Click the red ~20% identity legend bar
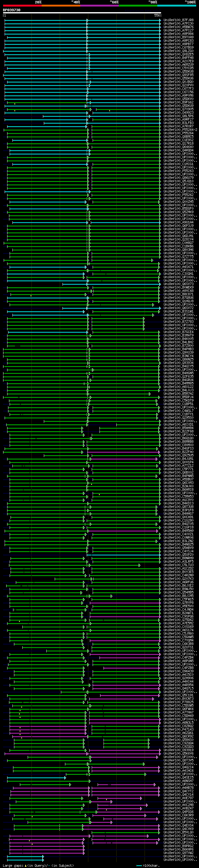This screenshot has height=868, width=199. coord(22,6)
